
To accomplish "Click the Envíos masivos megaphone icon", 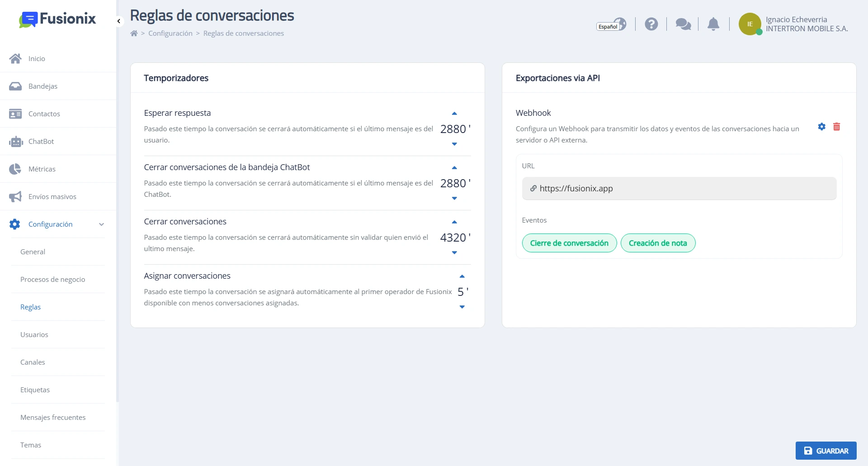I will [15, 196].
